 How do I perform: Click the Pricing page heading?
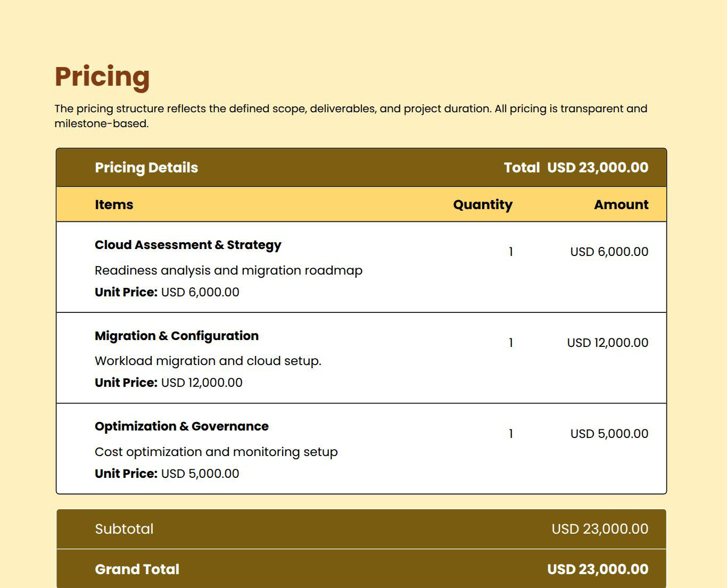point(102,77)
